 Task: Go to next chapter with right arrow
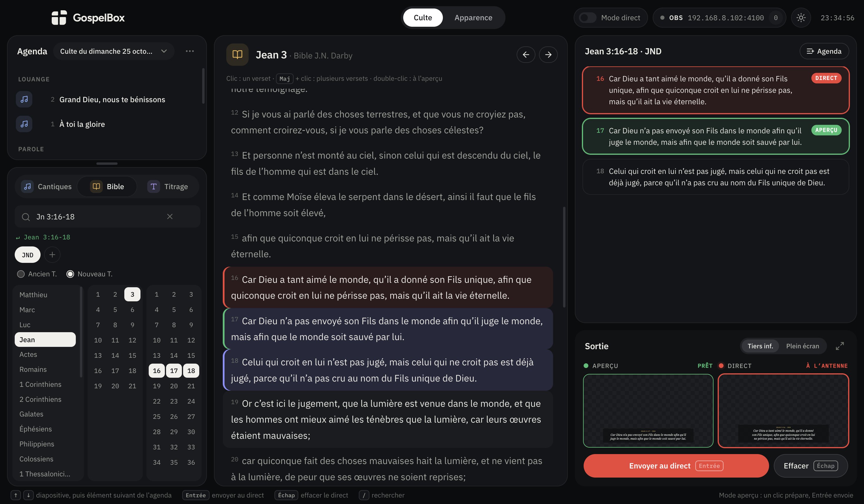point(548,54)
